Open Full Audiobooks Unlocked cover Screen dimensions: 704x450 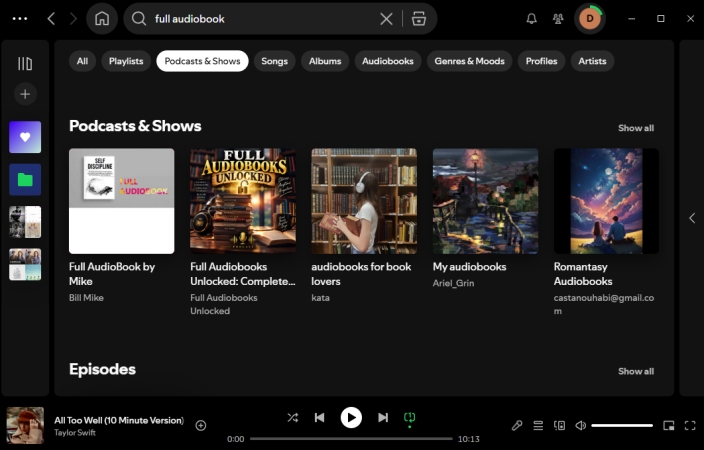tap(243, 201)
